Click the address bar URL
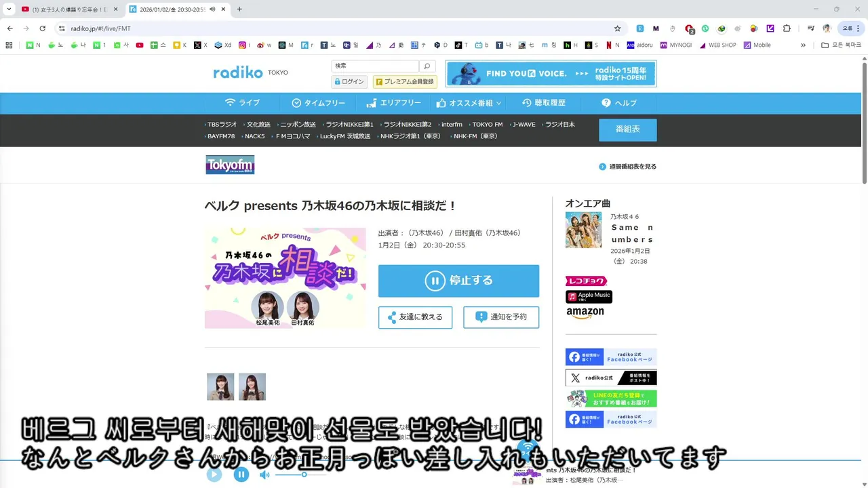Image resolution: width=868 pixels, height=488 pixels. [x=101, y=28]
